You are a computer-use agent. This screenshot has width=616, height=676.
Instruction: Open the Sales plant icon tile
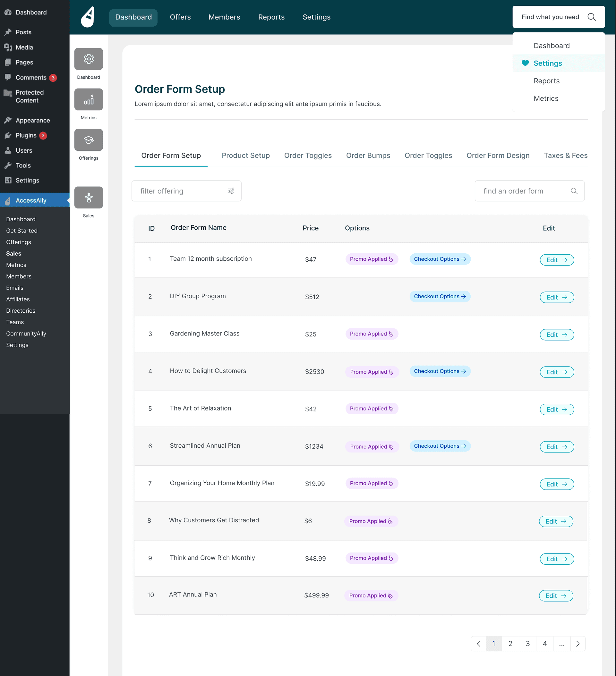pyautogui.click(x=89, y=198)
